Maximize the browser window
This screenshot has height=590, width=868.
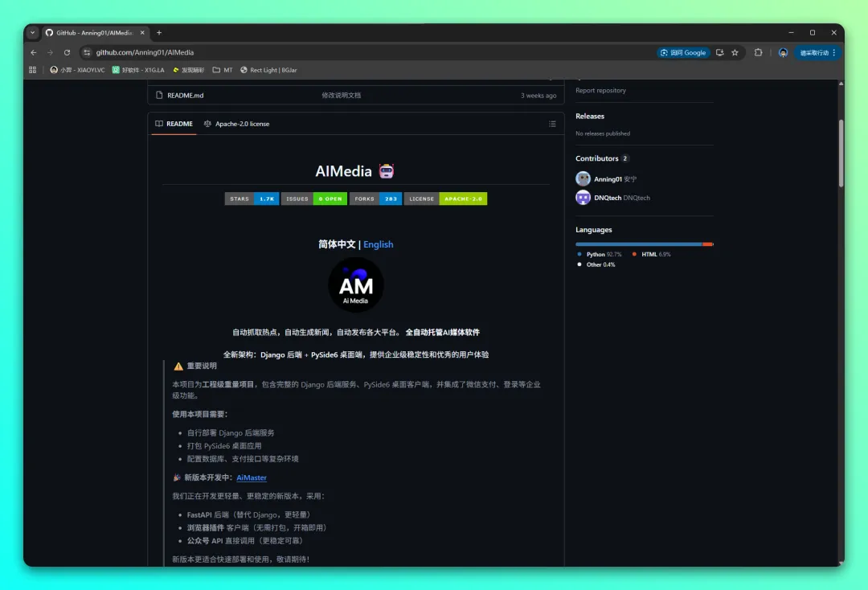point(813,33)
